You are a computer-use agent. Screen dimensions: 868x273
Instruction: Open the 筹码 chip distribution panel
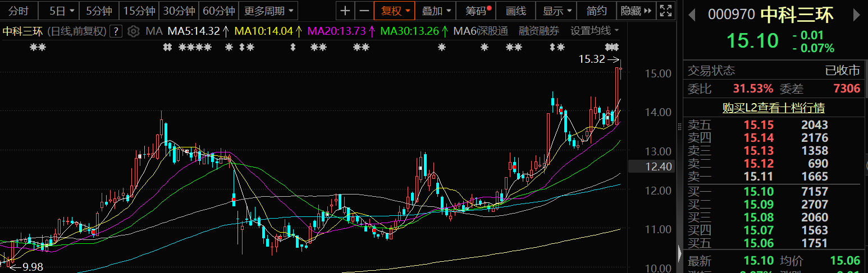[x=474, y=11]
